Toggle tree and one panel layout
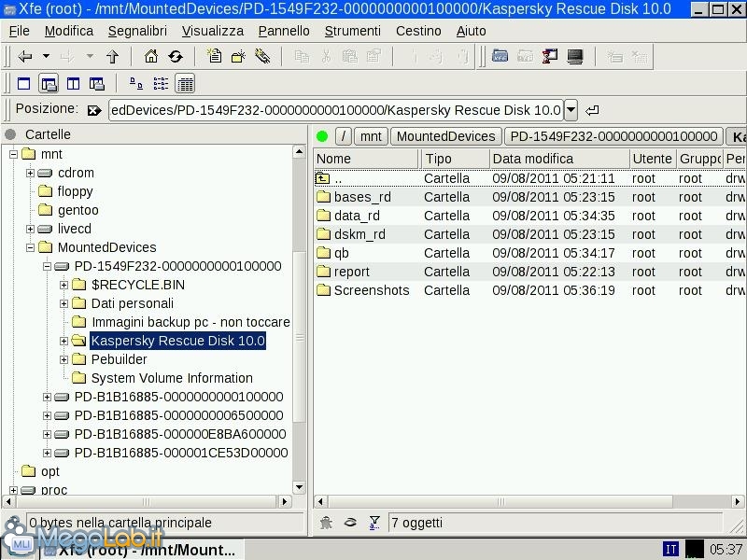 coord(49,84)
